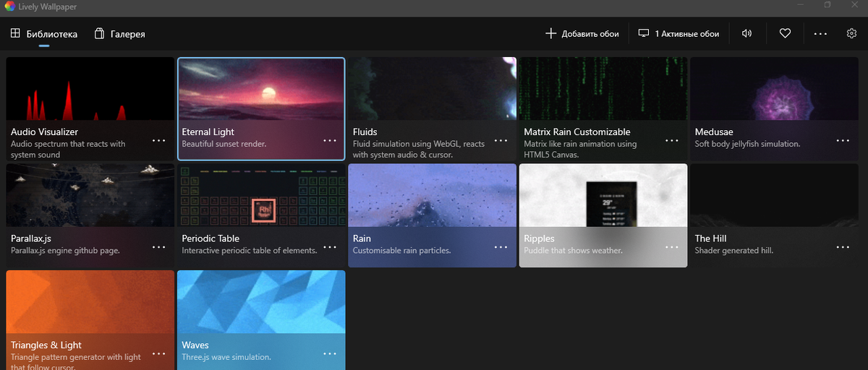Open options dots for Periodic Table
The image size is (868, 370).
(x=330, y=247)
